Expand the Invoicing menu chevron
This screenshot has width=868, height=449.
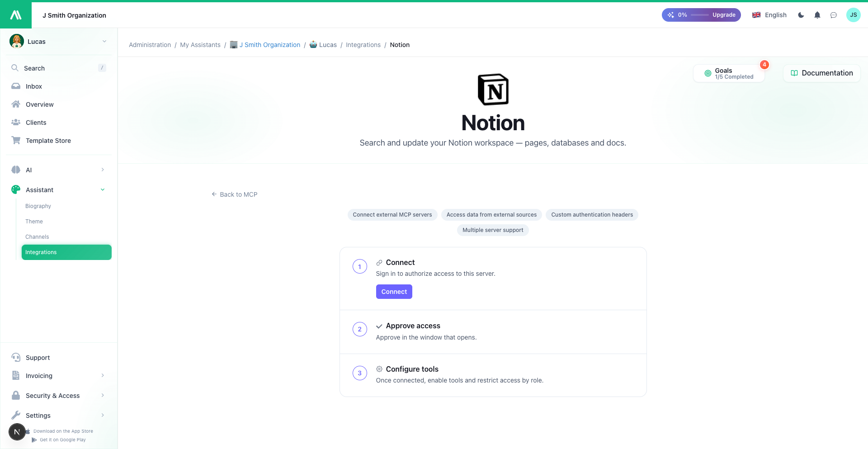coord(103,375)
